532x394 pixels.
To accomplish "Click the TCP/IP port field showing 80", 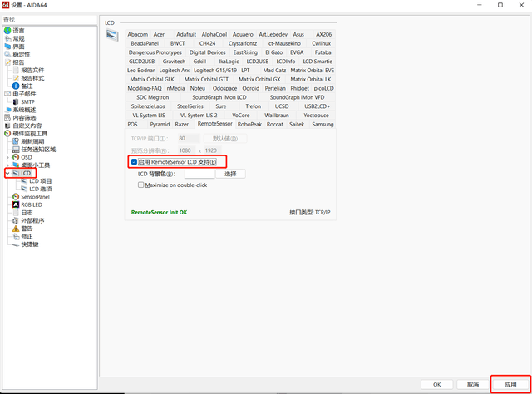I will [x=189, y=139].
